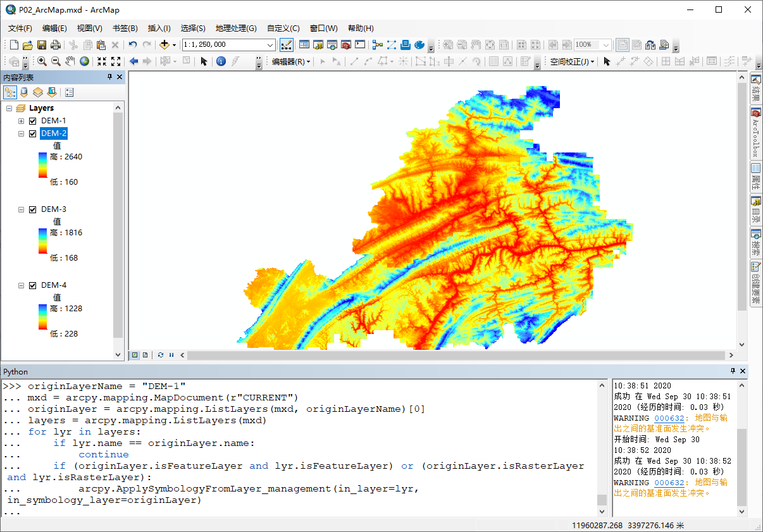
Task: Uncheck the DEM-4 layer visibility
Action: point(33,285)
